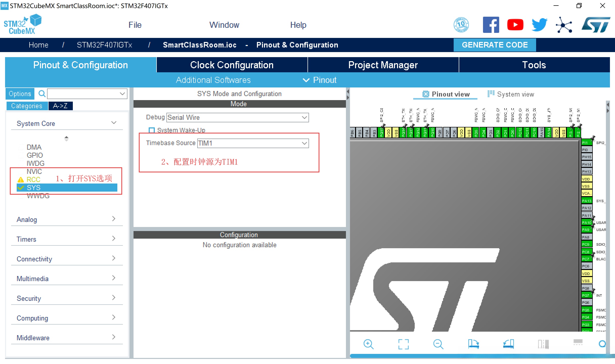Open the File menu
This screenshot has height=364, width=615.
135,25
